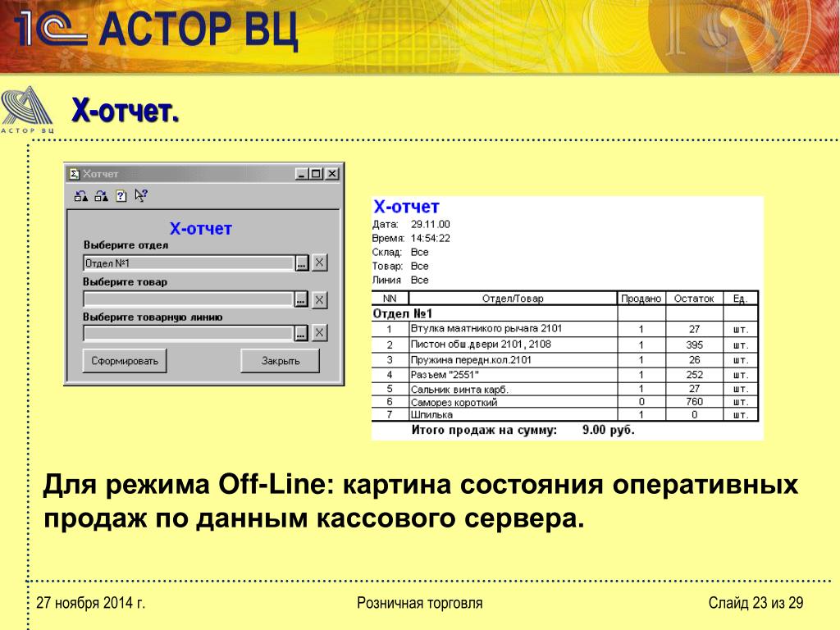
Task: Click the report date '29.11.00'
Action: (x=430, y=224)
